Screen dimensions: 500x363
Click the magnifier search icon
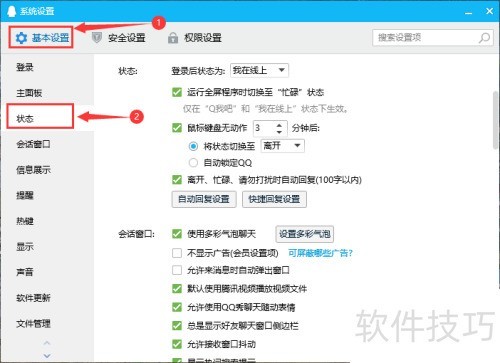click(x=484, y=38)
